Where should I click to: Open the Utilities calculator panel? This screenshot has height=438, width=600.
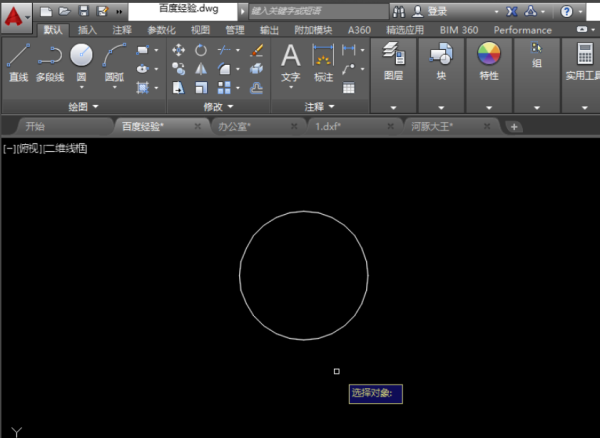tap(584, 61)
